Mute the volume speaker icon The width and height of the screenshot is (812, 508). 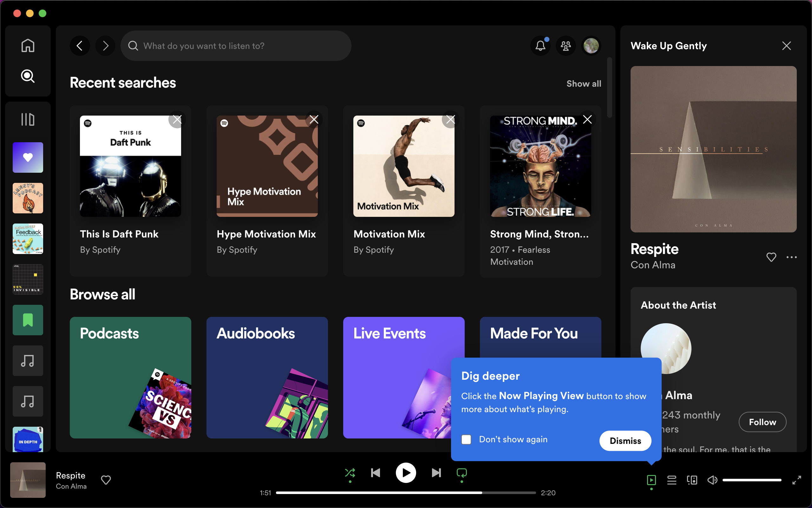click(x=712, y=480)
